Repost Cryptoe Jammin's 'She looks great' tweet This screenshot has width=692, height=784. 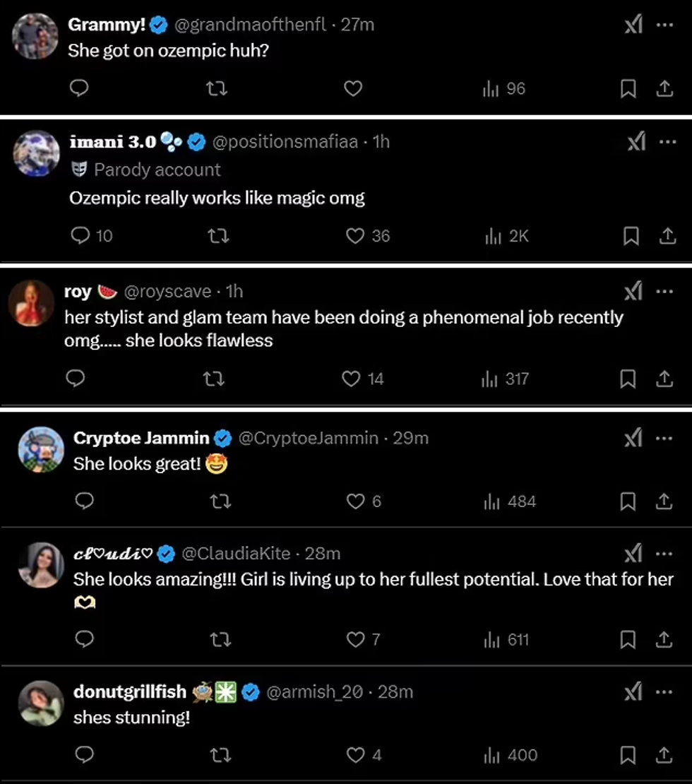(x=220, y=501)
